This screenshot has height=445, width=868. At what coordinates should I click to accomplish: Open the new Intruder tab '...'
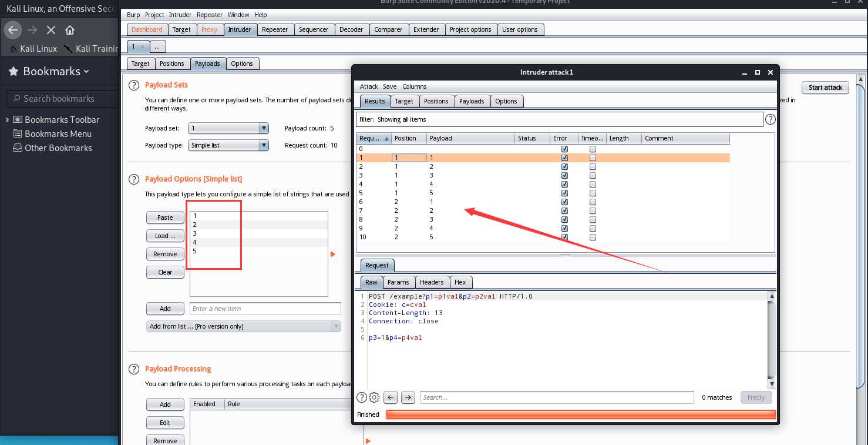(157, 46)
